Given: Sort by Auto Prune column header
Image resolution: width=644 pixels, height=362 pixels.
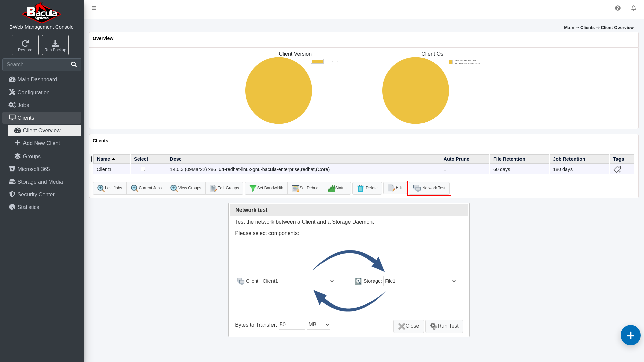Looking at the screenshot, I should (x=464, y=159).
